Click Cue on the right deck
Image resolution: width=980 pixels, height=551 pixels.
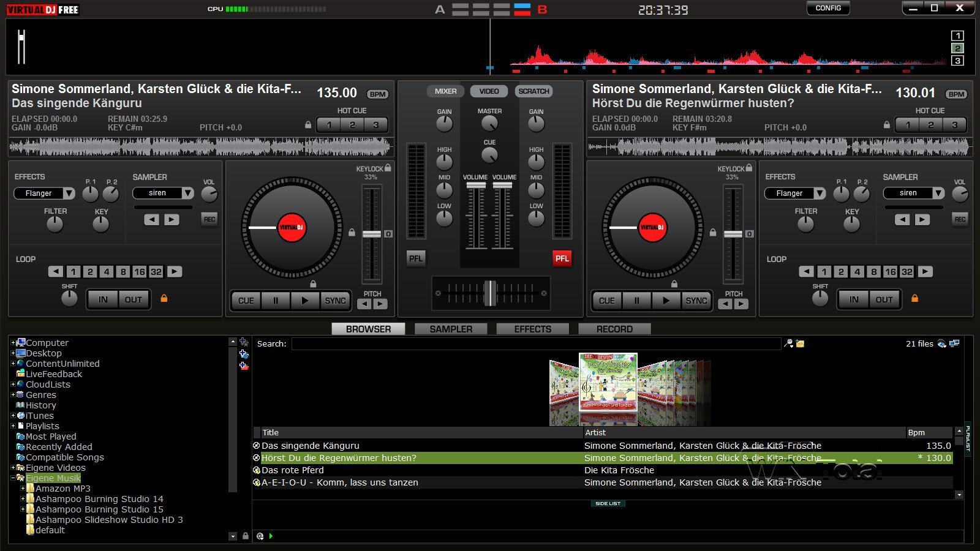(x=606, y=300)
